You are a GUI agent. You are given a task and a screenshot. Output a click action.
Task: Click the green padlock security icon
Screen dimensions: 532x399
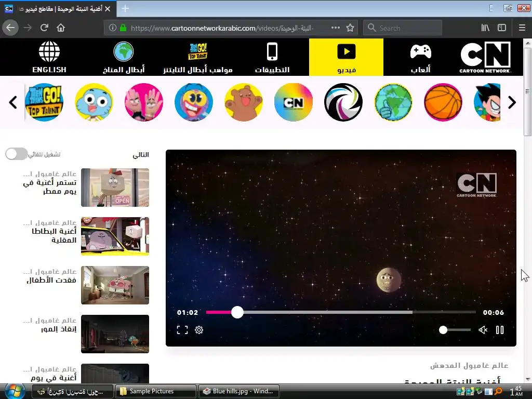123,28
